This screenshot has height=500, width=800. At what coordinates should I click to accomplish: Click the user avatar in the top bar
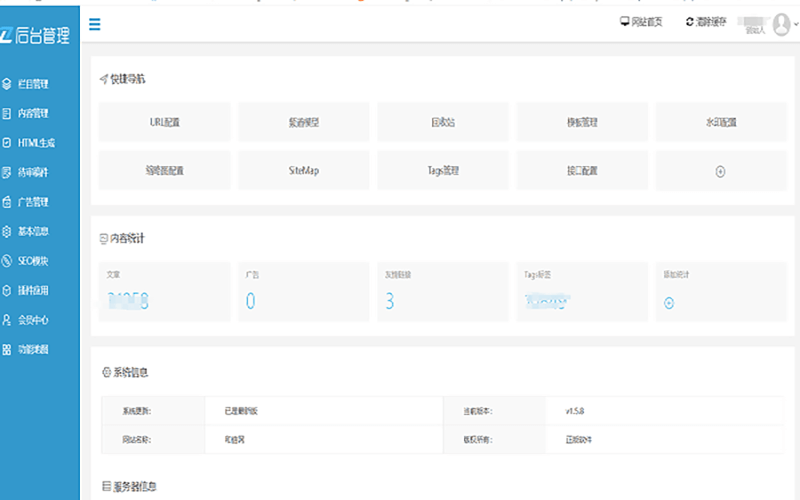(x=781, y=24)
